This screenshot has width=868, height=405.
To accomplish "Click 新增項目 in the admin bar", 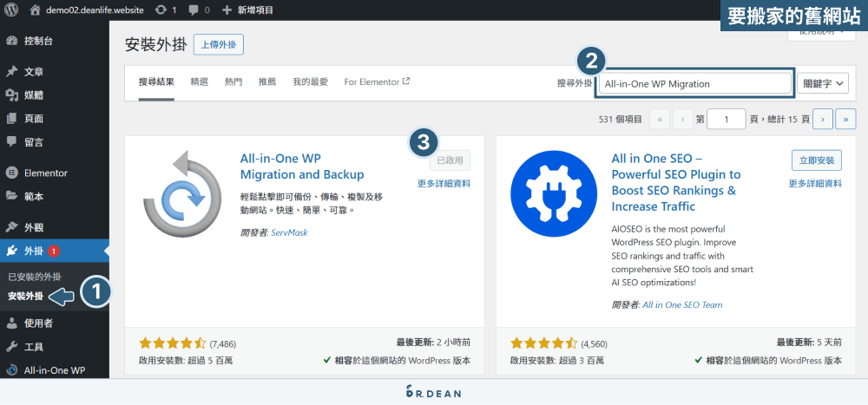I will pyautogui.click(x=247, y=10).
